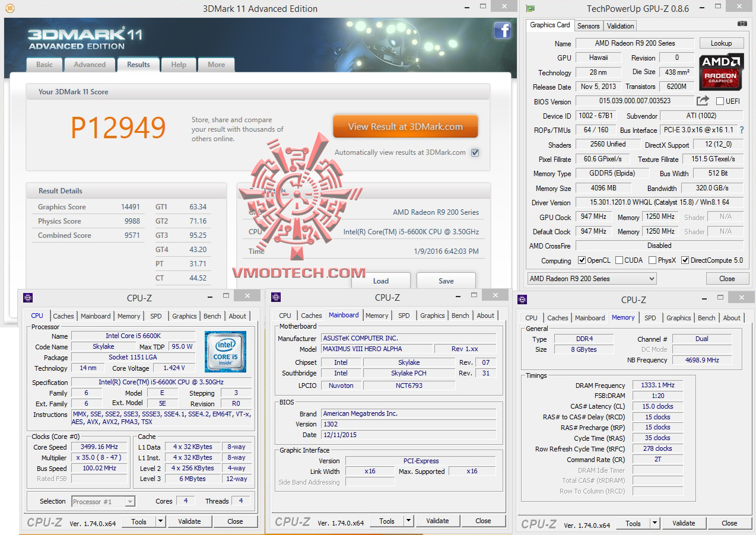Open Bench tab in the first CPU-Z window

[212, 316]
